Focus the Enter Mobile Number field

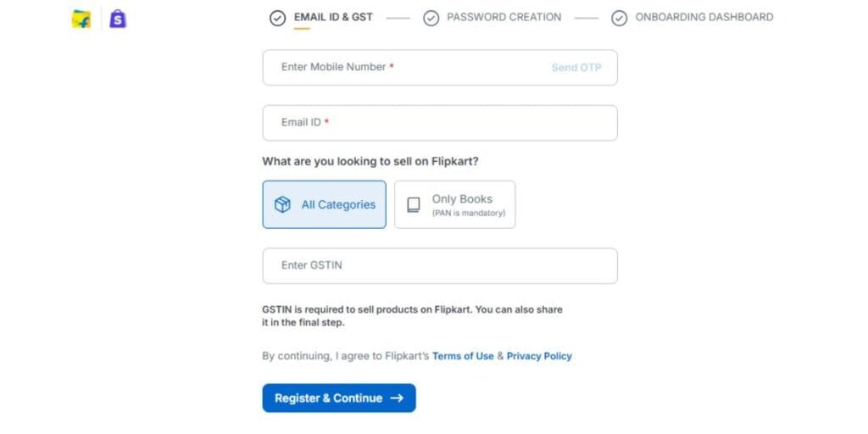(440, 68)
